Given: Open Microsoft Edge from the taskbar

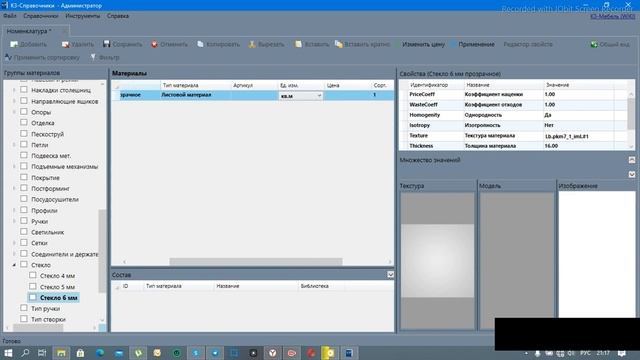Looking at the screenshot, I should [x=100, y=353].
